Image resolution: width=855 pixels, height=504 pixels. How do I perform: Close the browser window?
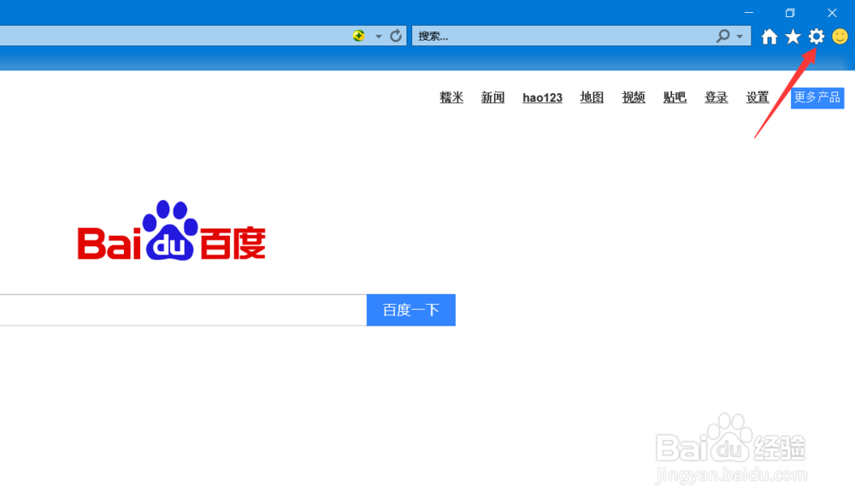(x=832, y=12)
